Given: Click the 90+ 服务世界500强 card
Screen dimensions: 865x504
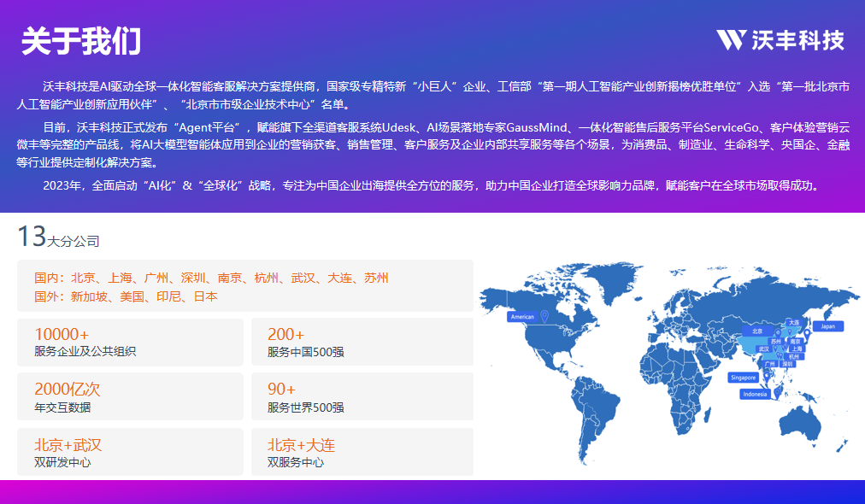Looking at the screenshot, I should [x=362, y=396].
